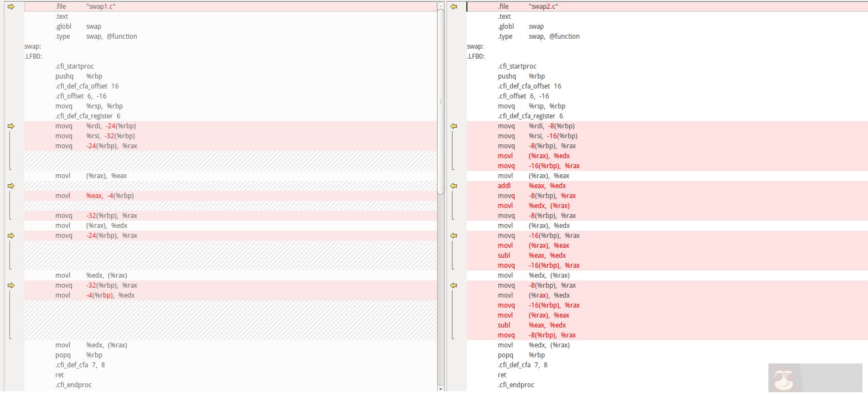This screenshot has width=868, height=395.
Task: Click the avatar thumbnail in the bottom-right corner
Action: (784, 379)
